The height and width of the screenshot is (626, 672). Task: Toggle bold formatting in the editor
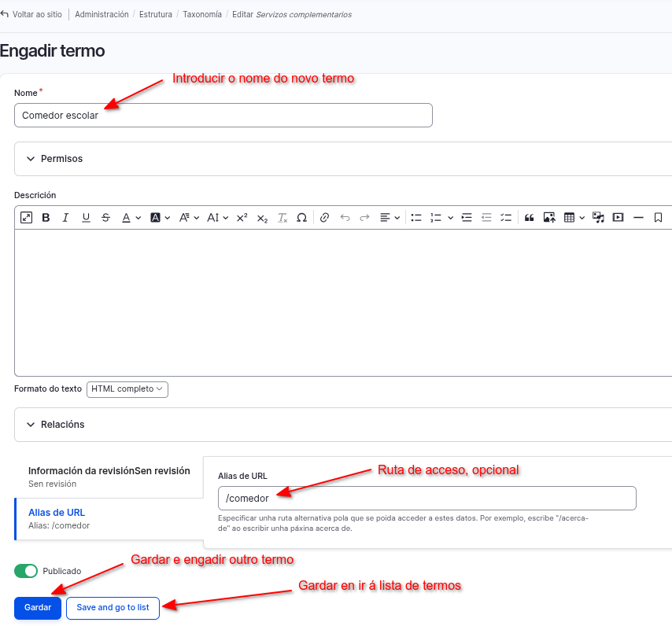46,218
